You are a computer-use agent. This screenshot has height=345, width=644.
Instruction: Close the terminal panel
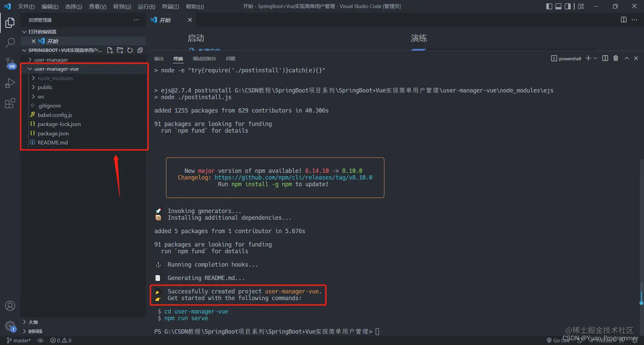[636, 58]
